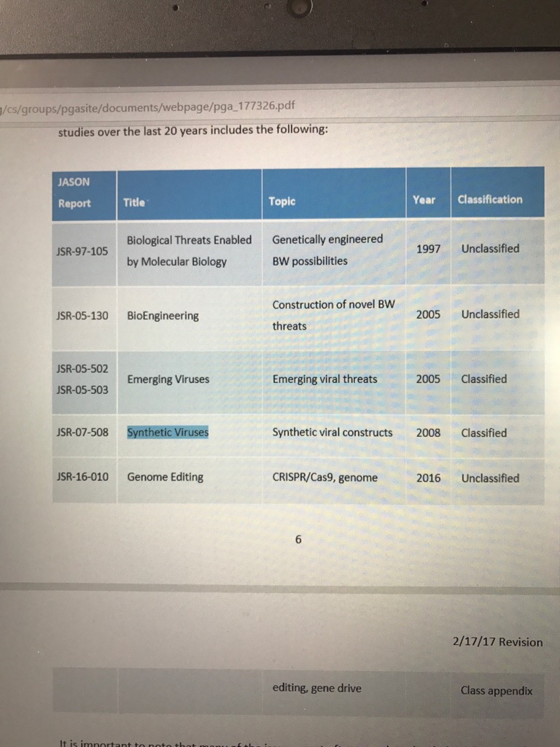Click report number JSR-07-508
Screen dimensions: 560x747
click(82, 433)
